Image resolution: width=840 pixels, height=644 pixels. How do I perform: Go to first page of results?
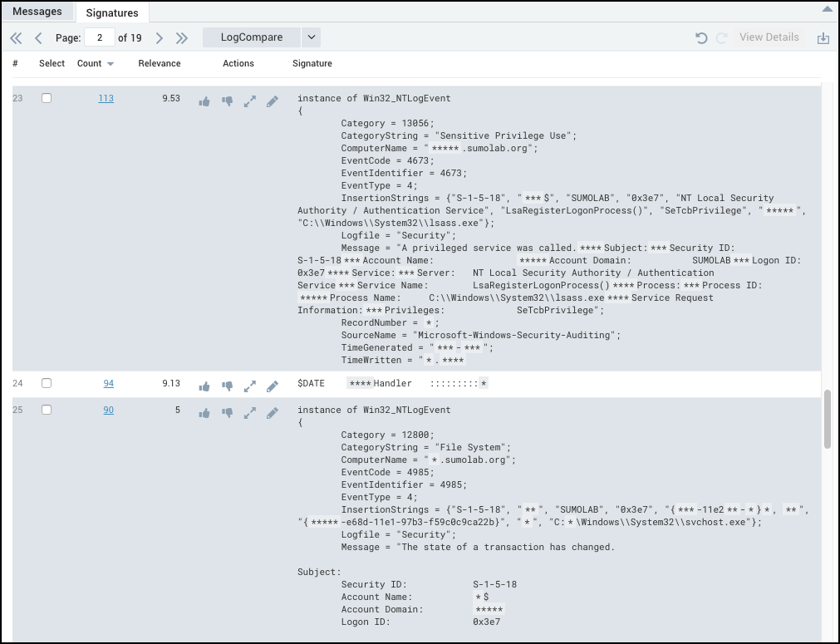click(x=16, y=38)
